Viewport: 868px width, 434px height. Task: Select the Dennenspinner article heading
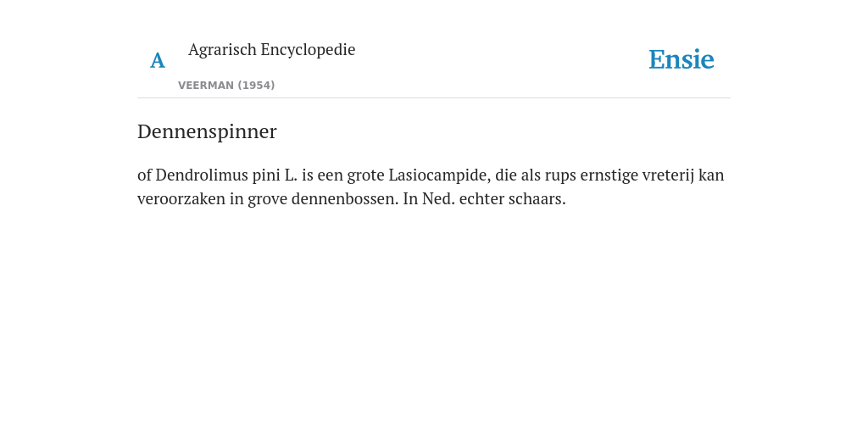tap(207, 131)
